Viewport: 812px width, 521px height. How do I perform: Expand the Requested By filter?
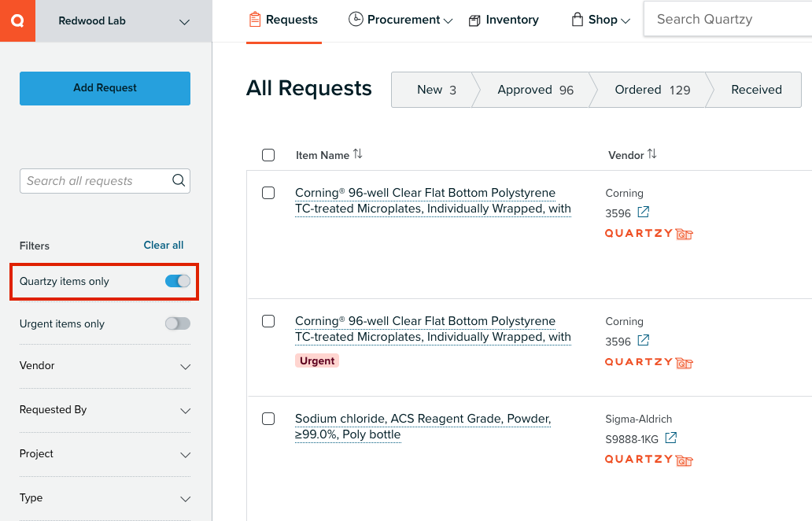(105, 410)
